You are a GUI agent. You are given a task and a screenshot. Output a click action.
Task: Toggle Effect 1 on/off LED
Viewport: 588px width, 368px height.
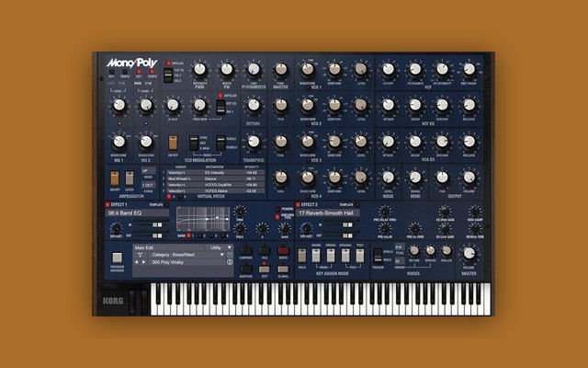pyautogui.click(x=107, y=204)
